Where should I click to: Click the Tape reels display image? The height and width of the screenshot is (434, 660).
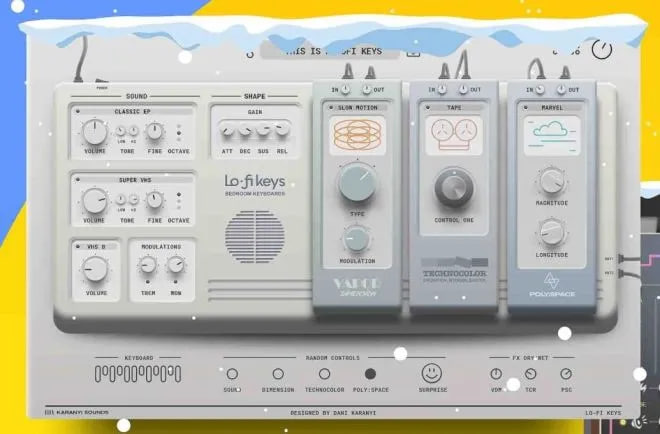pos(454,136)
